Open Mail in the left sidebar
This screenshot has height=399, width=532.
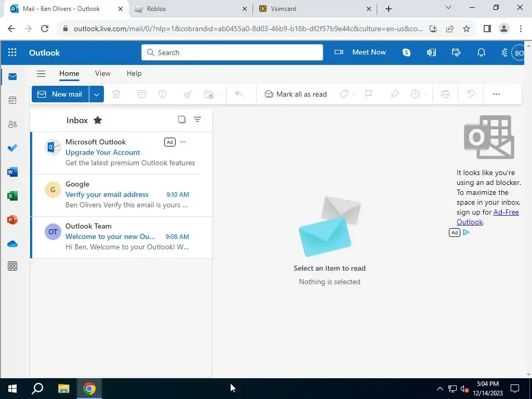(x=12, y=77)
